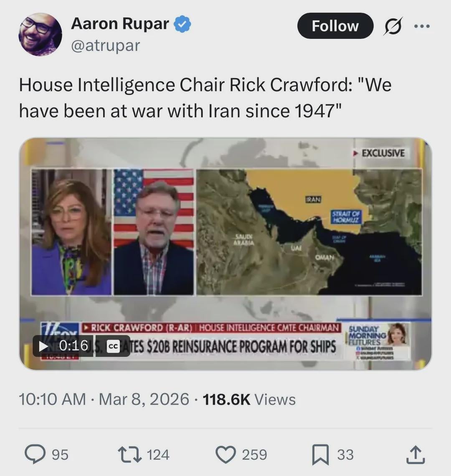View the 118.6K Views analytics
This screenshot has width=451, height=476.
249,399
